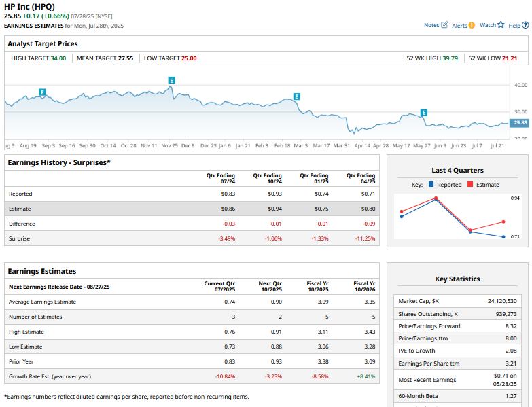Click the 52 WK LOW 21.21 value
The height and width of the screenshot is (407, 532).
coord(510,58)
